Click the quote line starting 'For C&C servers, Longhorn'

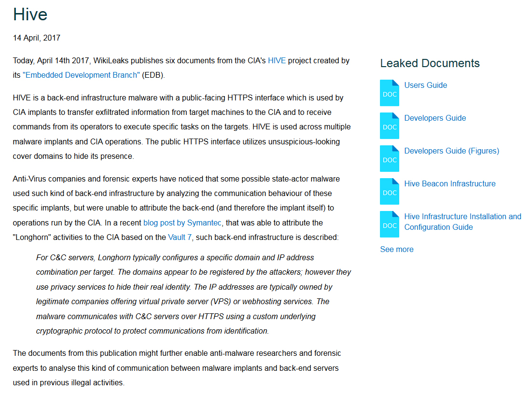click(x=175, y=258)
